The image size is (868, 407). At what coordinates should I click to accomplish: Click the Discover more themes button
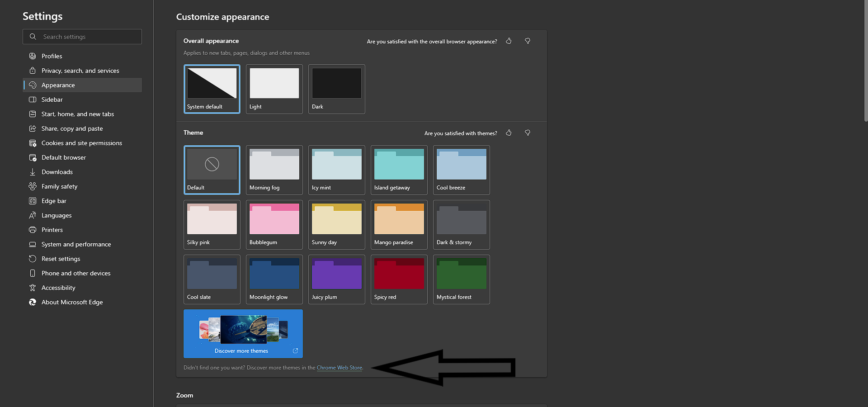pyautogui.click(x=243, y=334)
